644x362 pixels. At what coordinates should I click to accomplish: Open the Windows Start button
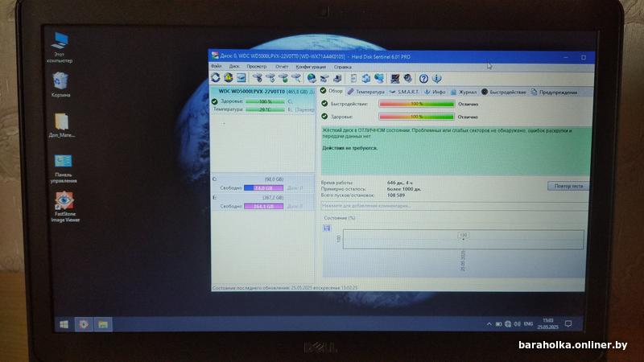(x=64, y=324)
